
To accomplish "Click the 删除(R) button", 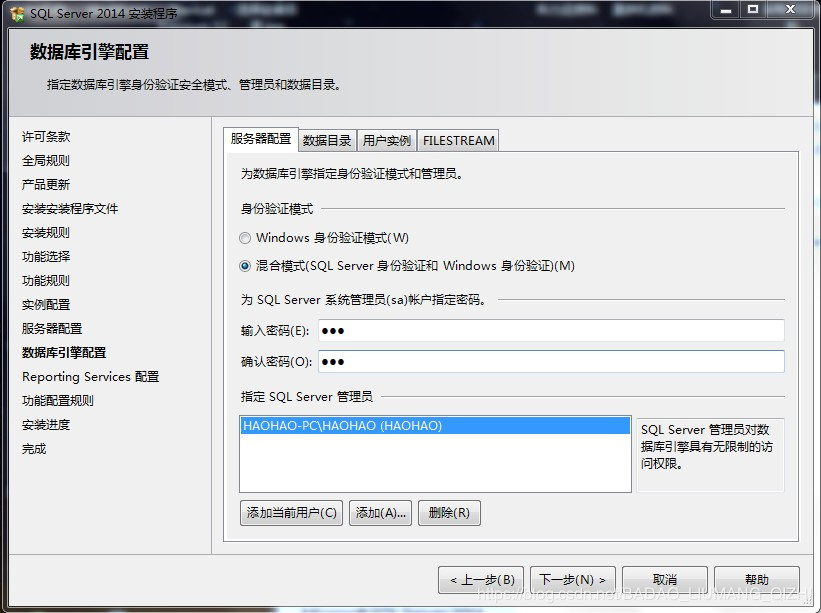I will click(x=449, y=513).
